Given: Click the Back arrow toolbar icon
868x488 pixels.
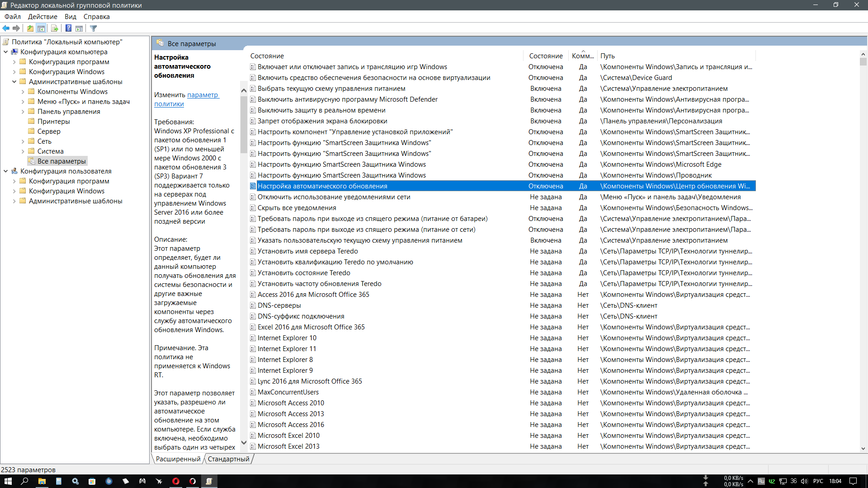Looking at the screenshot, I should tap(6, 28).
